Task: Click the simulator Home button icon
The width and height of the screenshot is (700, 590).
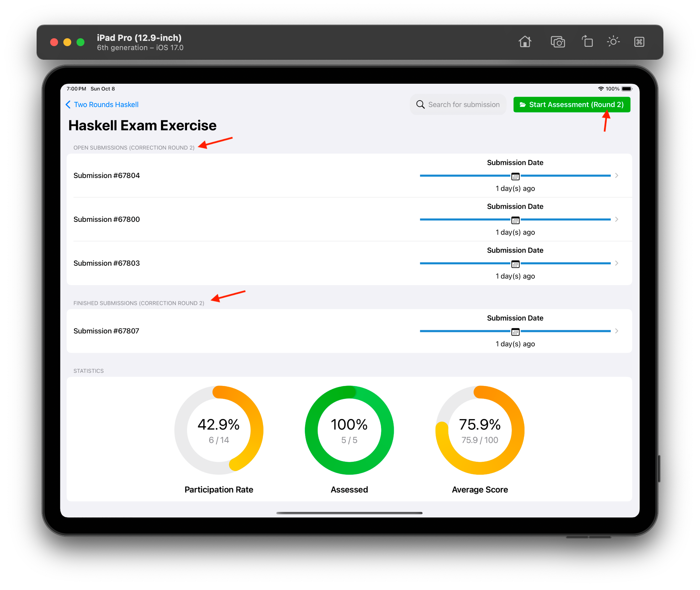Action: 525,42
